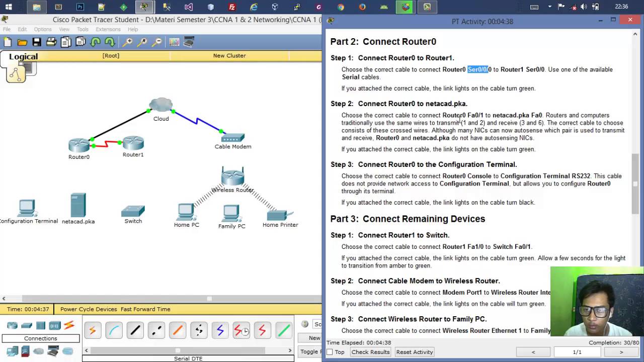Viewport: 644px width, 362px height.
Task: Open the File menu
Action: pyautogui.click(x=7, y=29)
